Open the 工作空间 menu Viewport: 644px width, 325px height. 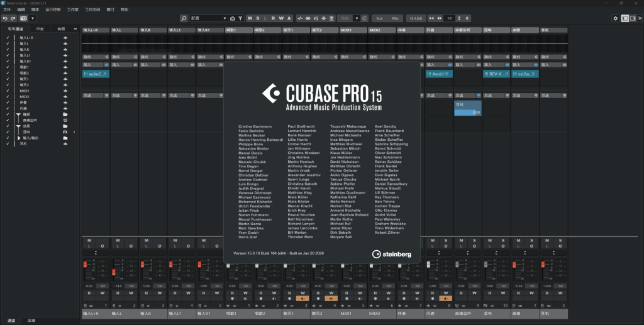[92, 9]
